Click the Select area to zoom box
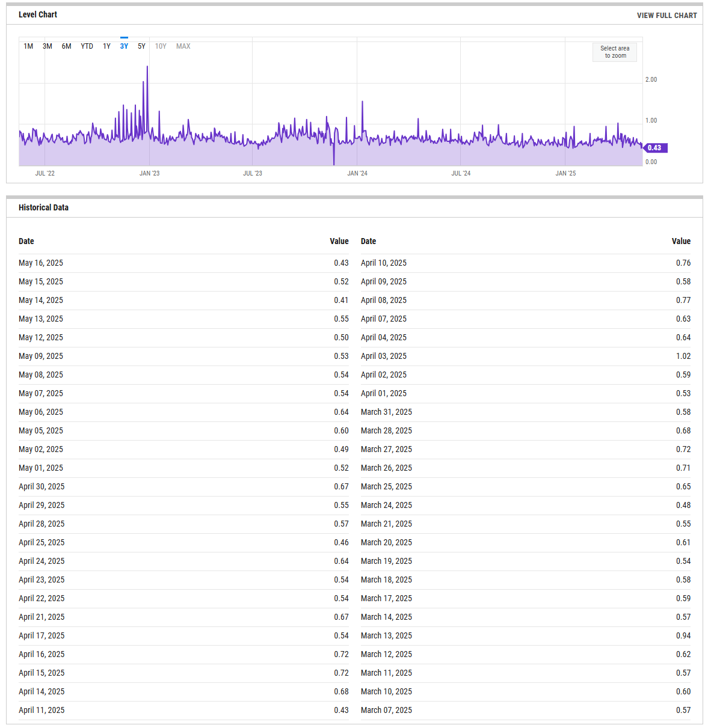 [x=615, y=52]
